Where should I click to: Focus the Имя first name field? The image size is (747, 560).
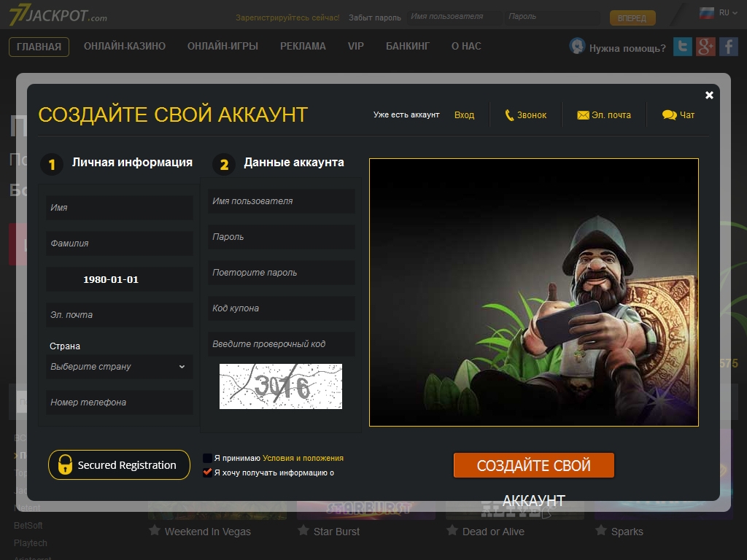point(120,208)
